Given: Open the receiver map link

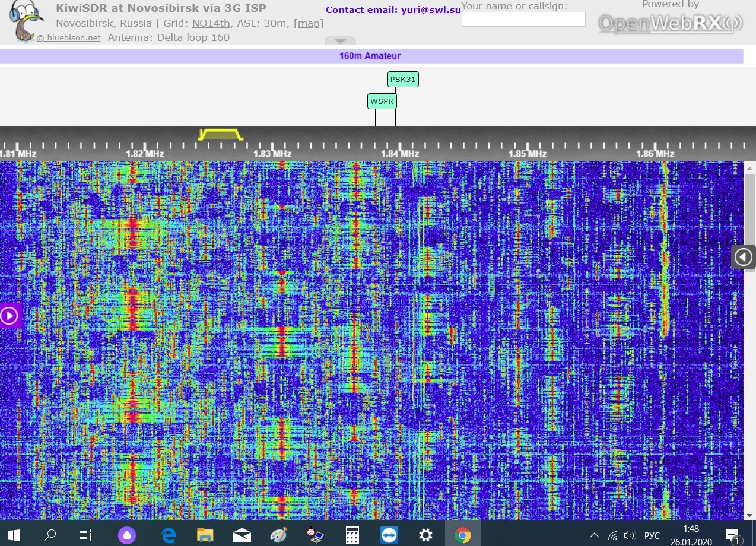Looking at the screenshot, I should [309, 24].
